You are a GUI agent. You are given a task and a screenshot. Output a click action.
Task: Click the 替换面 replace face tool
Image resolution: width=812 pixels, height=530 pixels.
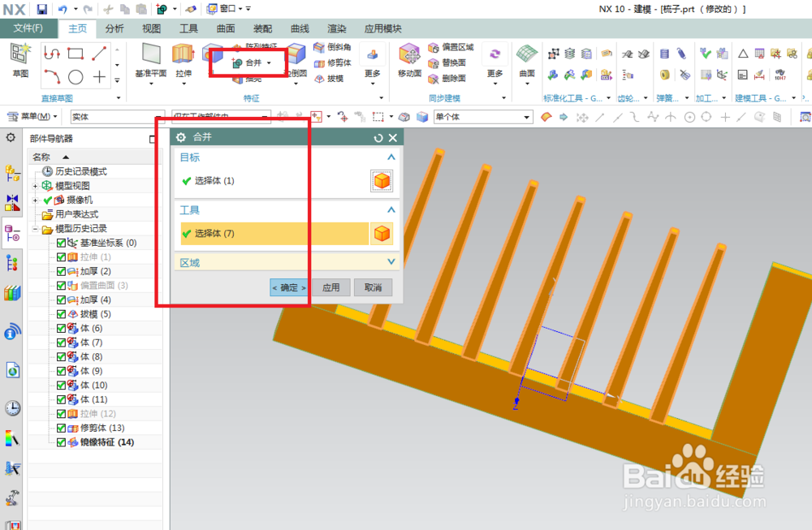447,62
